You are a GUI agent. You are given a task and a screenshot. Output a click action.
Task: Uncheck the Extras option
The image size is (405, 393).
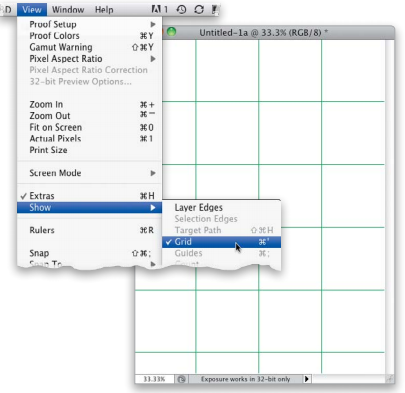(x=89, y=196)
